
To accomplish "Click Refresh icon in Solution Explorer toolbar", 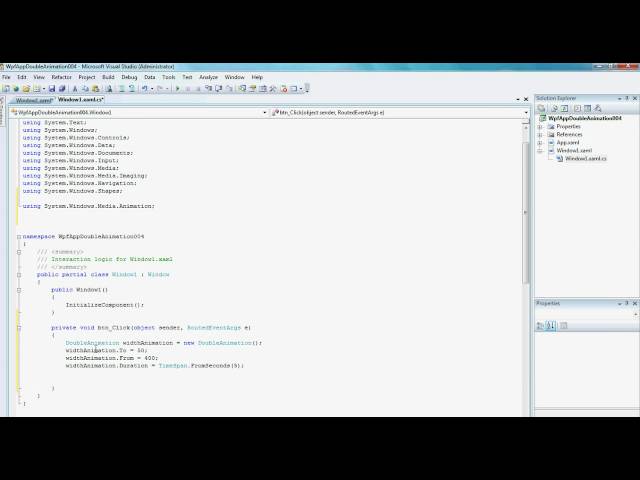I will [x=564, y=108].
